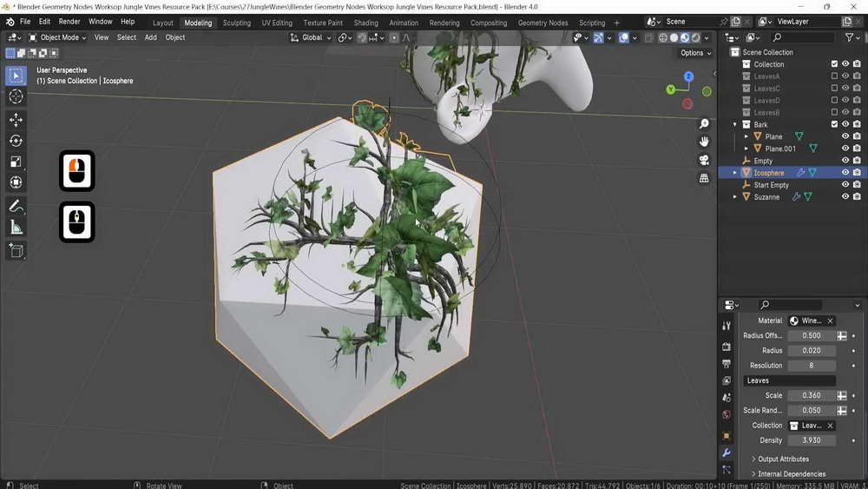Viewport: 868px width, 489px height.
Task: Open the Options dropdown in viewport
Action: click(696, 53)
